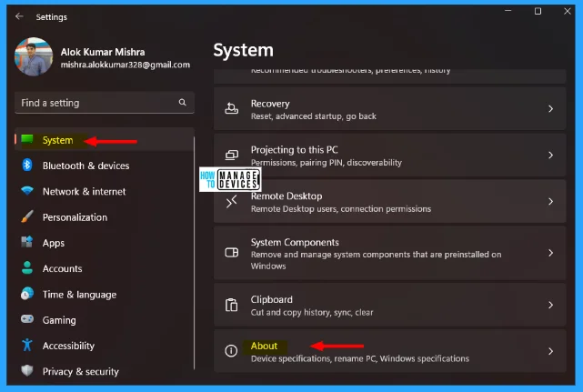Click the Time & language clock icon
This screenshot has width=583, height=392.
(27, 294)
